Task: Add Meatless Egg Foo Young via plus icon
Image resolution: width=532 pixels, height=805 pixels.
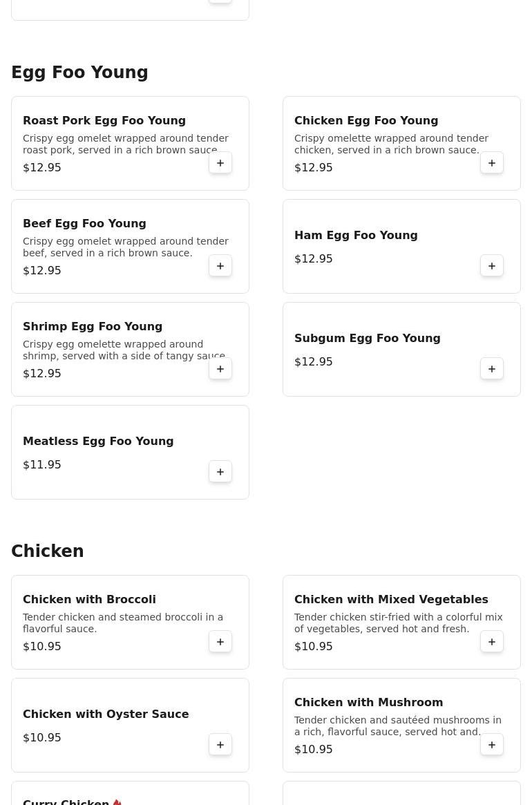Action: 220,472
